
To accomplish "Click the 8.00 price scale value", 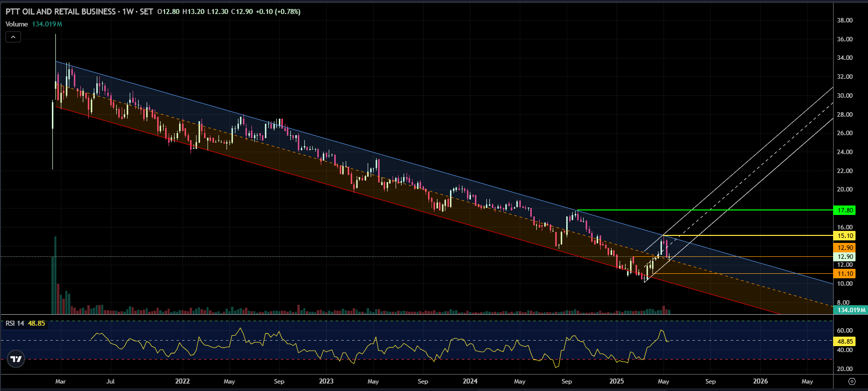I will click(843, 303).
